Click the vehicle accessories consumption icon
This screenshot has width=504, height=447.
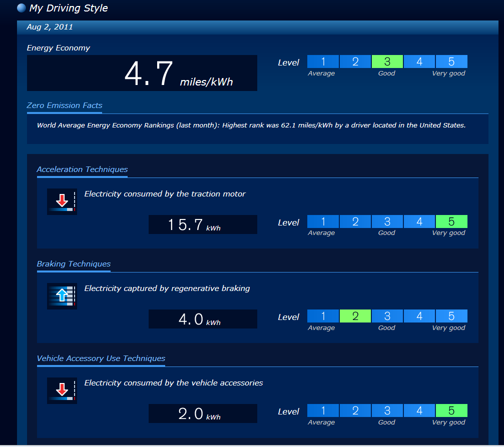(x=62, y=390)
